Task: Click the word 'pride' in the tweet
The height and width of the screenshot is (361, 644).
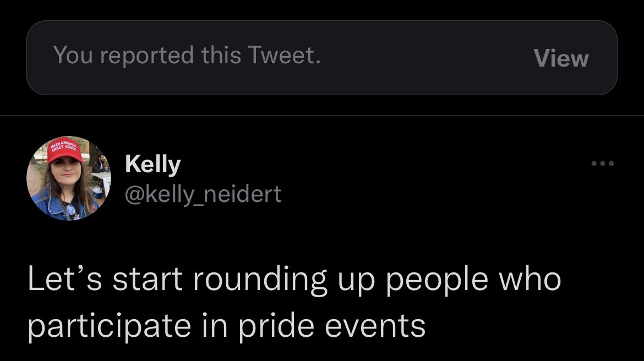Action: [275, 326]
